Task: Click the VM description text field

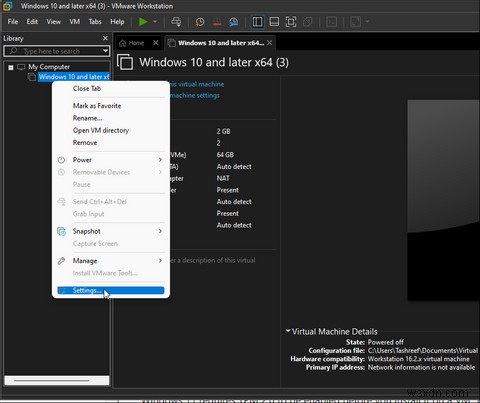Action: pyautogui.click(x=213, y=260)
